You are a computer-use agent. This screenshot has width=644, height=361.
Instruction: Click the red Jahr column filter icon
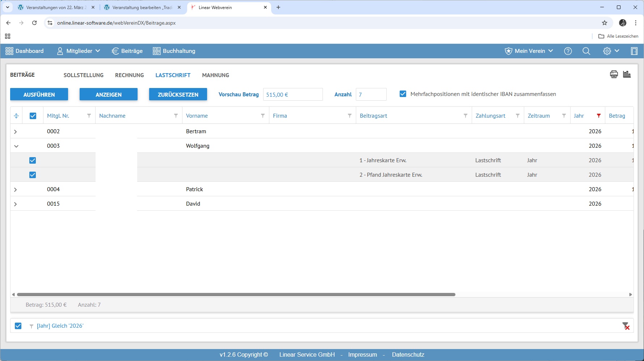tap(598, 116)
